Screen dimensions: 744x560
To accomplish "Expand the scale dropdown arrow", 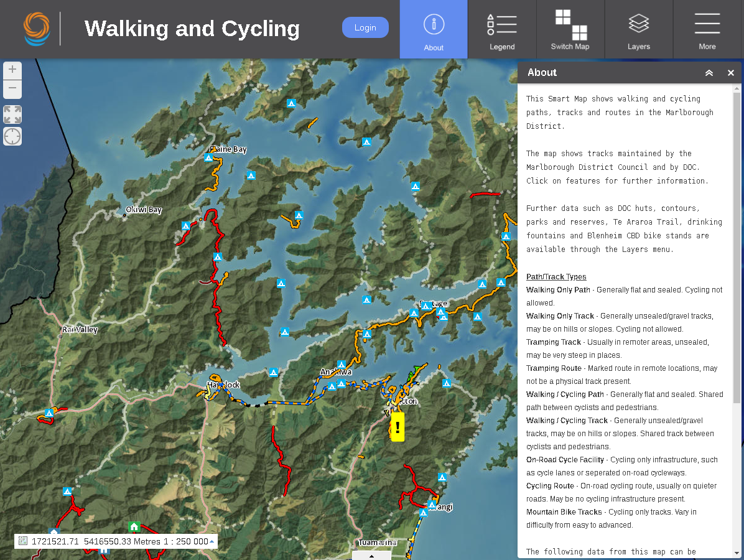I will (212, 541).
